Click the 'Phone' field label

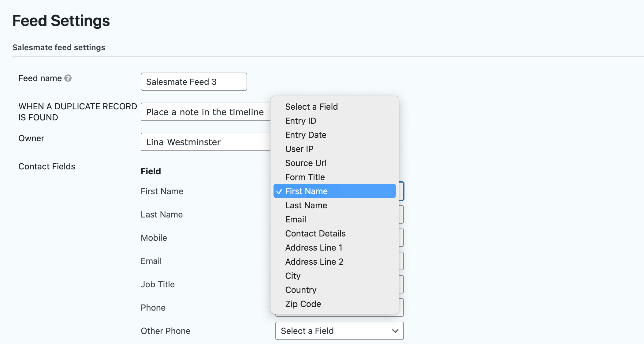pos(153,308)
